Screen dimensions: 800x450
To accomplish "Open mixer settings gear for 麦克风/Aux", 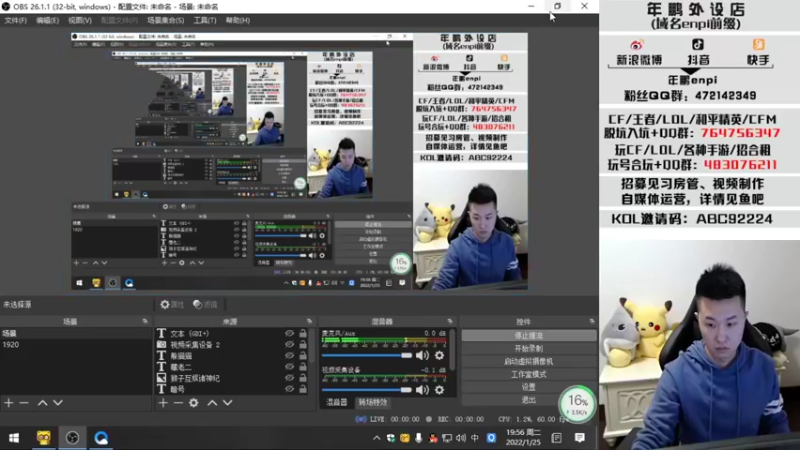I will (439, 355).
